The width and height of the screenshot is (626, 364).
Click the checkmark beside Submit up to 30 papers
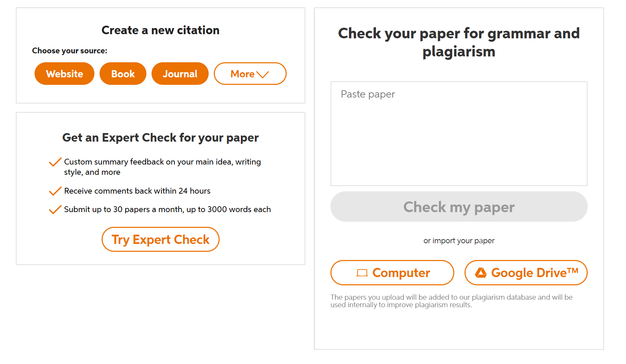click(55, 209)
